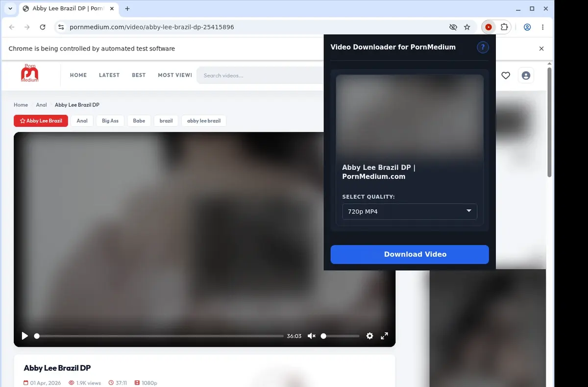Follow the Anal breadcrumb link

coord(42,105)
